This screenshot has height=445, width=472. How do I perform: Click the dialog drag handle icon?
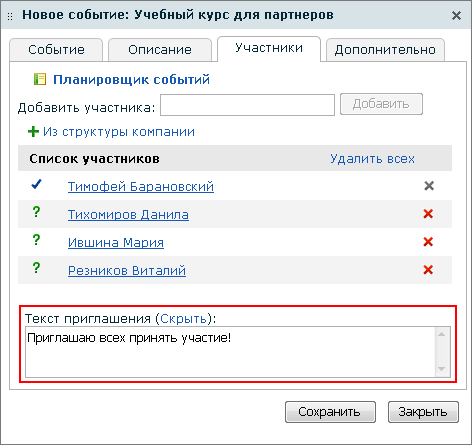[x=10, y=16]
